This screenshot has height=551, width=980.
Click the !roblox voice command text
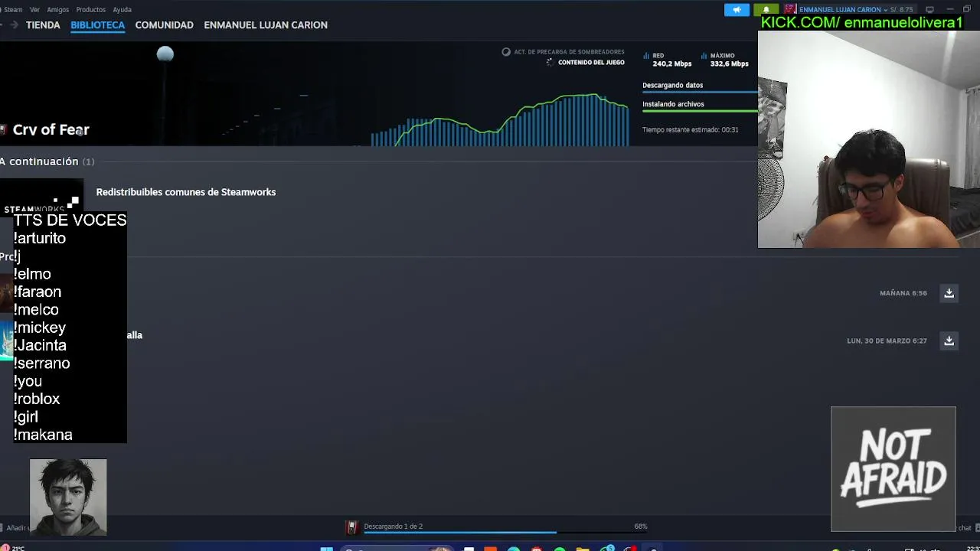pos(37,399)
